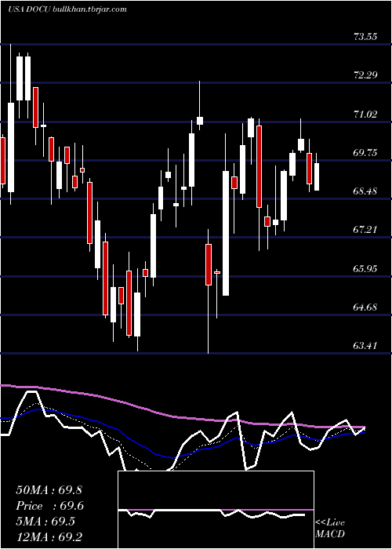Click the 73.55 price label
Image resolution: width=392 pixels, height=549 pixels.
click(365, 36)
